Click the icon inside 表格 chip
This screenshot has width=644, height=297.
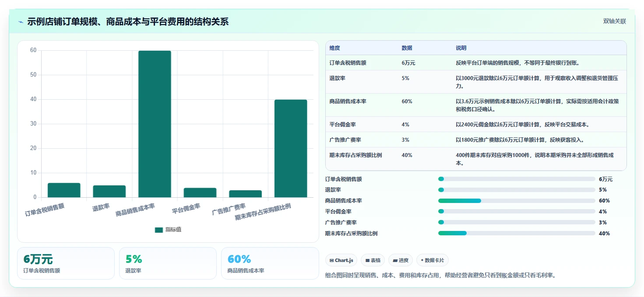367,260
